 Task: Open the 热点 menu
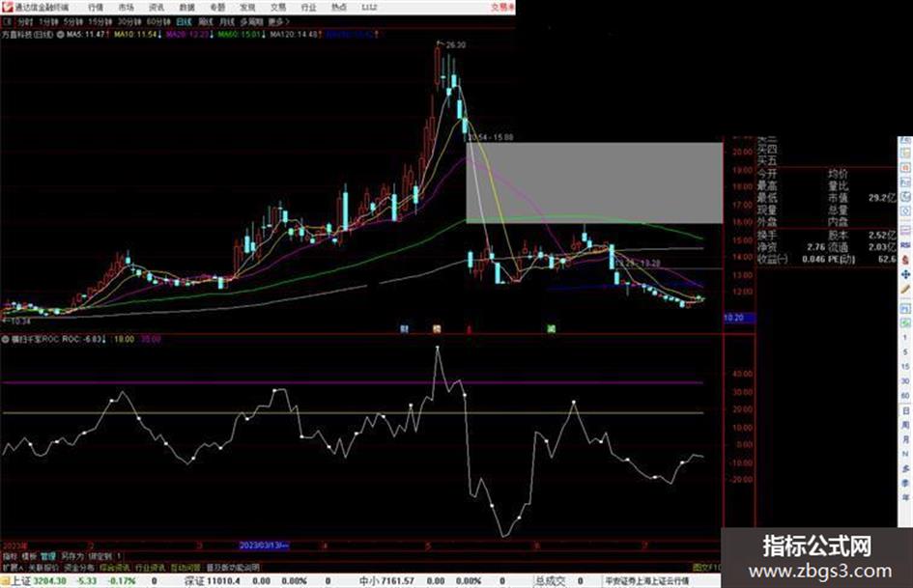pyautogui.click(x=338, y=8)
